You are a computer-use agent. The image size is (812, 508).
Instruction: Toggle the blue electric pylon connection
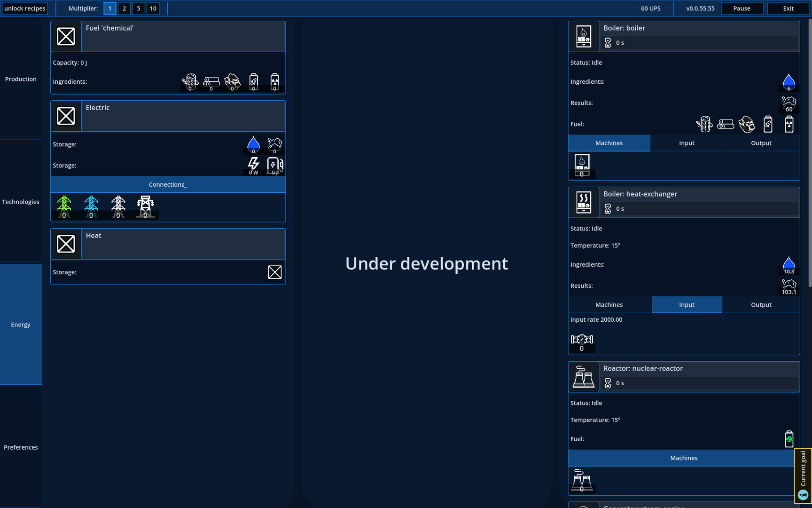click(91, 206)
